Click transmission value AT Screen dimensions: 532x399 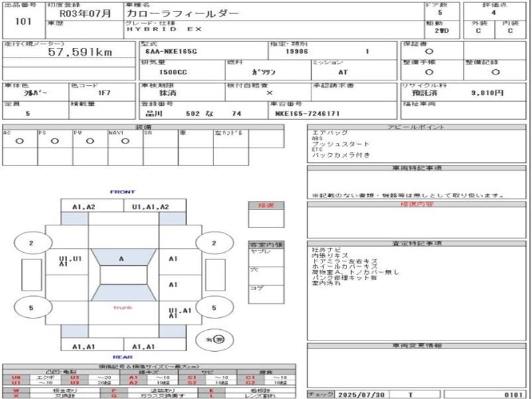[x=343, y=72]
